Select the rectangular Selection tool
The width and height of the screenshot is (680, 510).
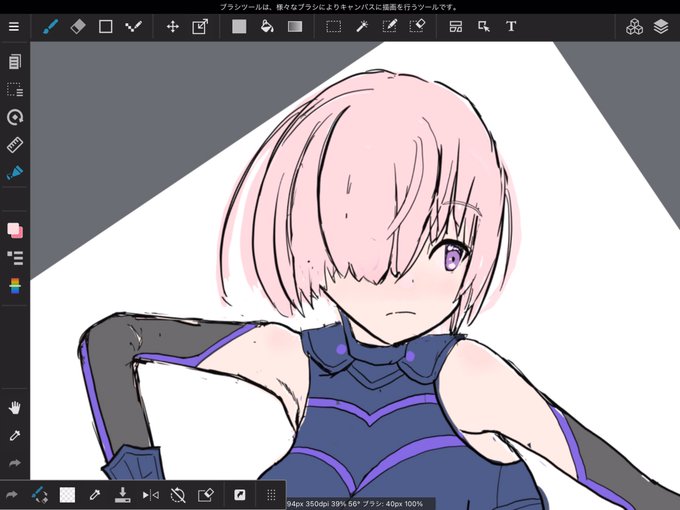[333, 26]
